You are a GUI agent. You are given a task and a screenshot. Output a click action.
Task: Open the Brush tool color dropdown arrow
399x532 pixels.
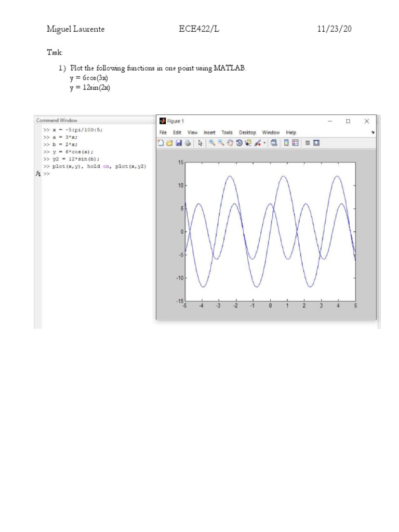point(264,143)
